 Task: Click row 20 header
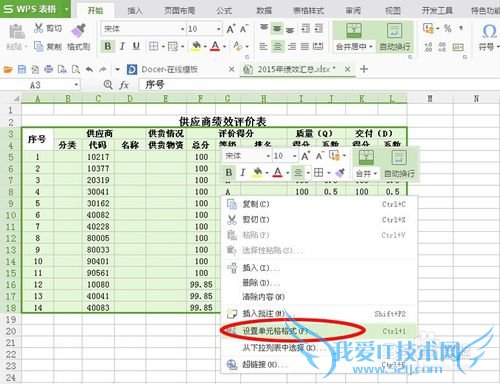click(11, 331)
